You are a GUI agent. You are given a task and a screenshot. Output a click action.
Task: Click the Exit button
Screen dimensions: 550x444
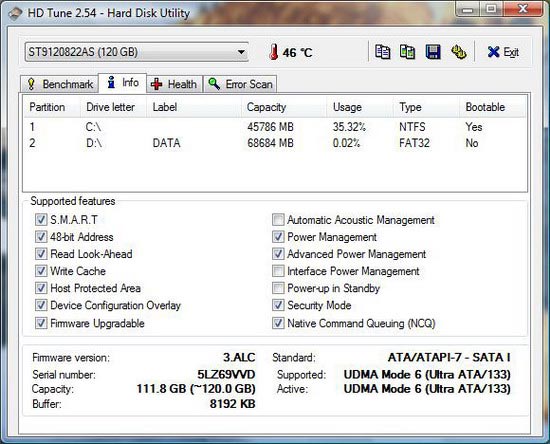[x=503, y=52]
